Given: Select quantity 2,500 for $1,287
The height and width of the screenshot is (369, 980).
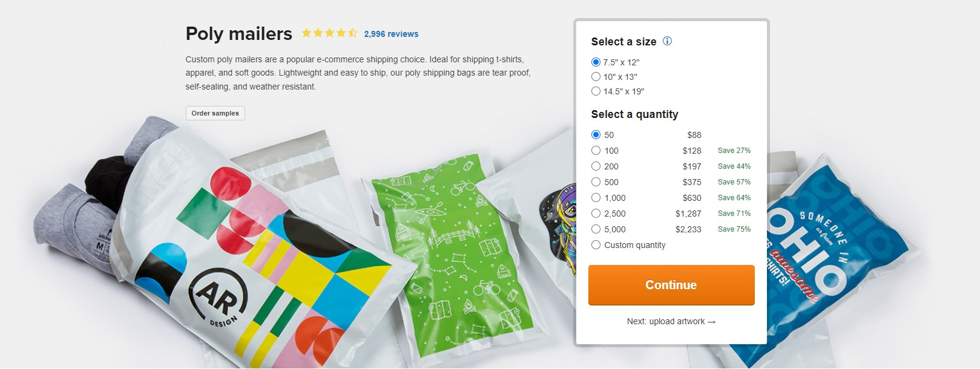Looking at the screenshot, I should (671, 214).
